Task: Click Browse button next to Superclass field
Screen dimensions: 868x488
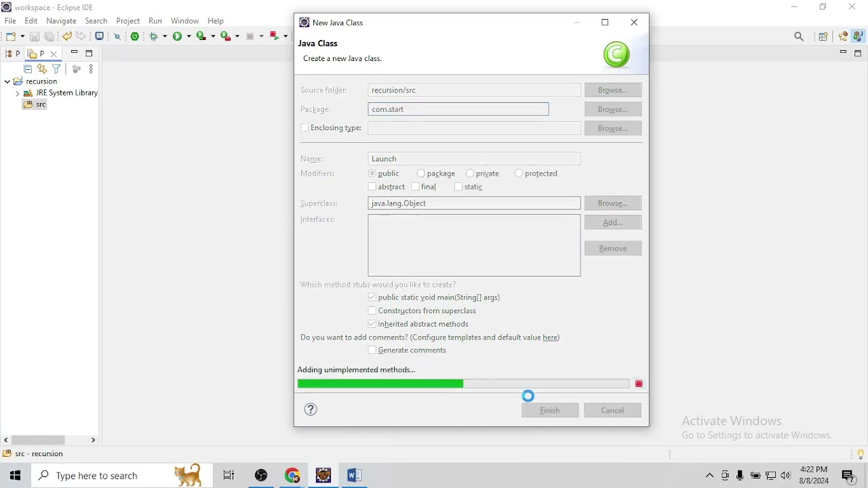Action: click(613, 203)
